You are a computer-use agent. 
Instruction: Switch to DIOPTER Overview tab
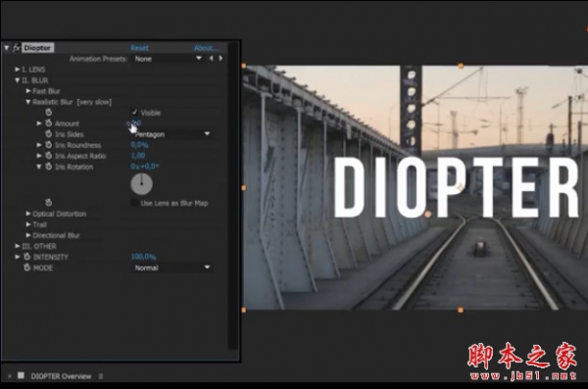pyautogui.click(x=61, y=376)
